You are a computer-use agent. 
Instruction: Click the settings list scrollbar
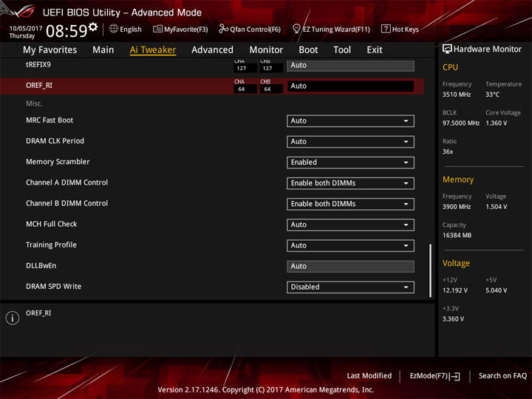tap(430, 270)
